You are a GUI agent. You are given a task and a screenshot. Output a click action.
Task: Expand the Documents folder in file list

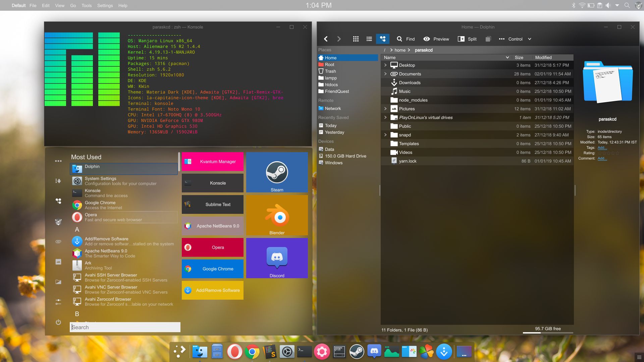(x=385, y=74)
